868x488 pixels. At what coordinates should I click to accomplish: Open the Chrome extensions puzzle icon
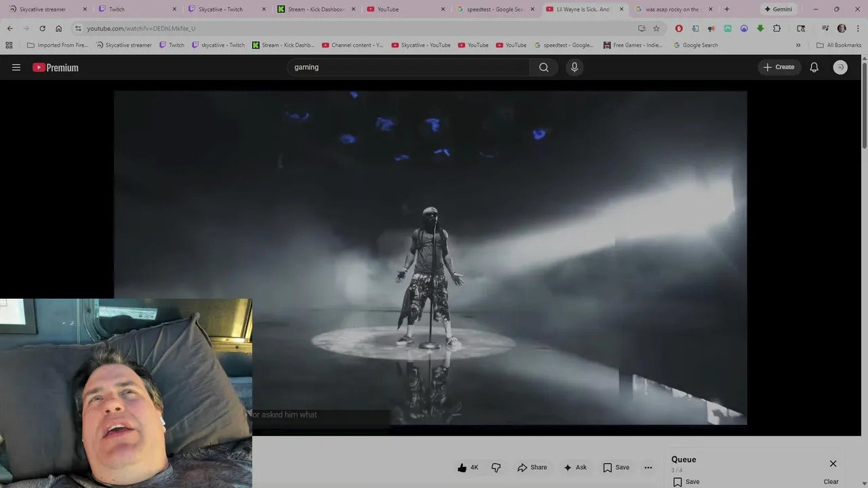pos(776,28)
